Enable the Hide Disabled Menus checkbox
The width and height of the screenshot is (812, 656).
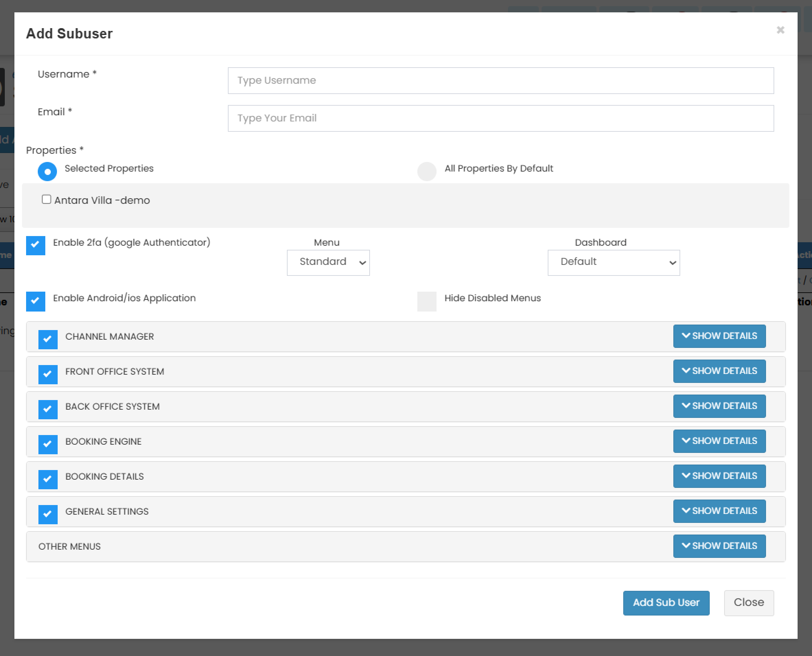click(427, 301)
